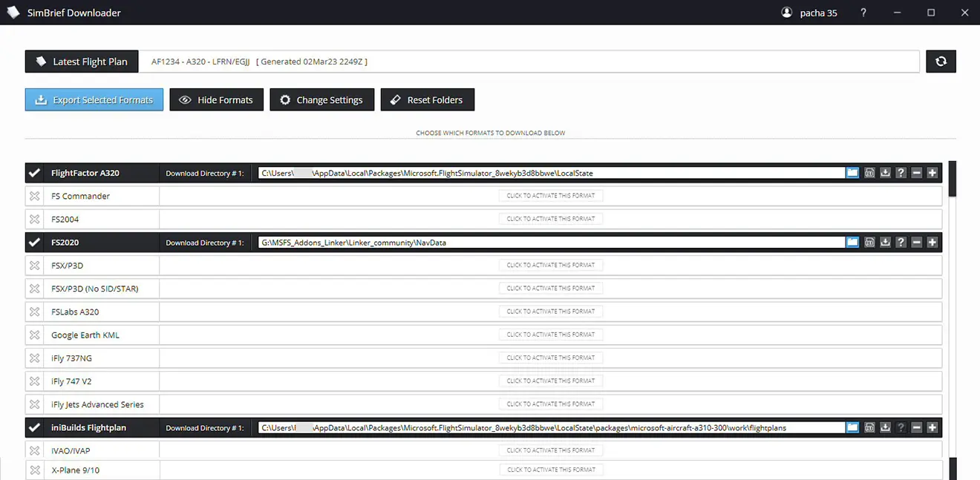Download the FS2020 format now

click(x=885, y=243)
